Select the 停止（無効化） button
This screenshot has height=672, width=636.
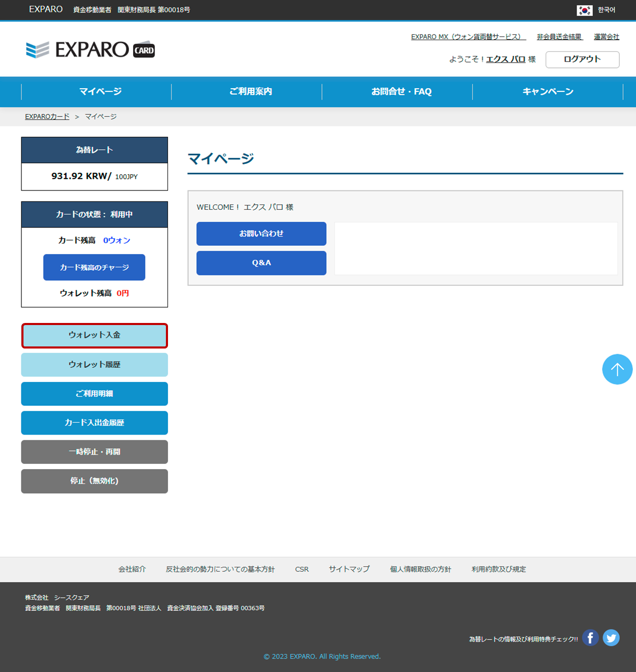click(94, 481)
